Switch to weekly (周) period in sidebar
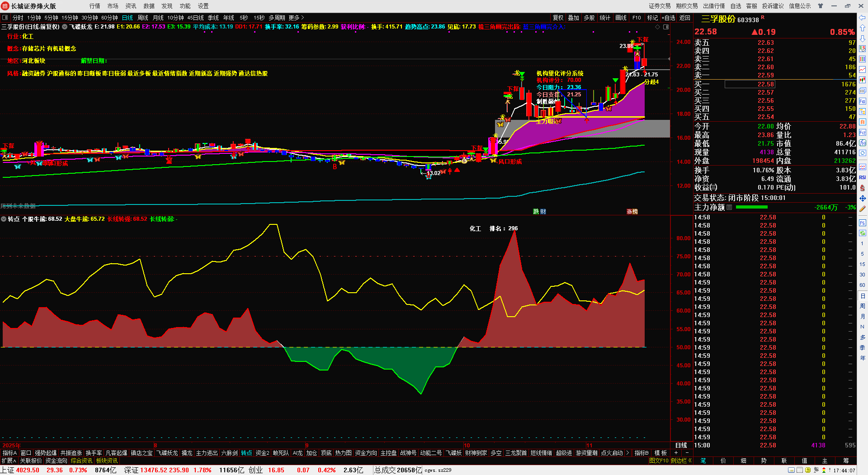 coord(862,306)
